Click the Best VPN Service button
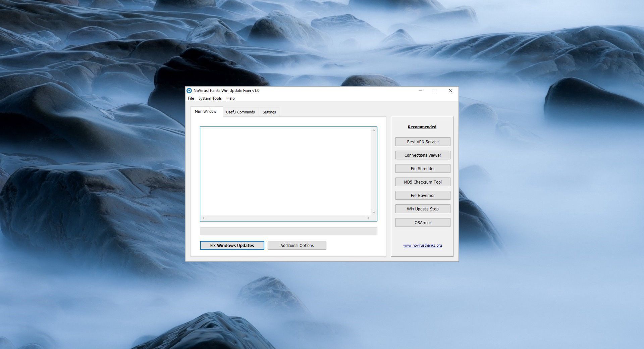The width and height of the screenshot is (644, 349). 422,142
